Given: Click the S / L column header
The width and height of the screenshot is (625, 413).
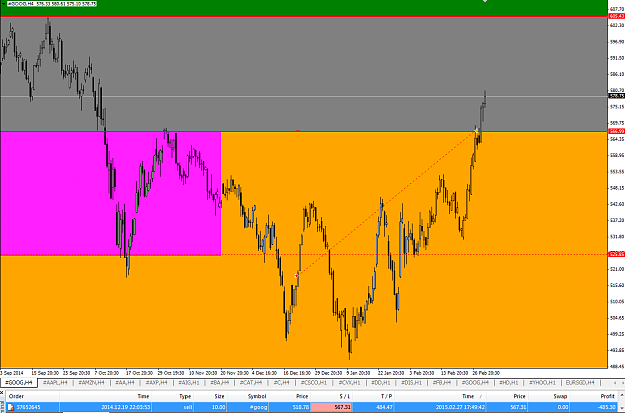Looking at the screenshot, I should pos(345,396).
